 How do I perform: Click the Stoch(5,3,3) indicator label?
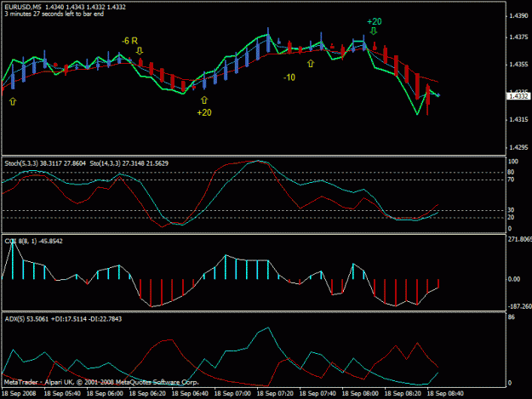click(45, 163)
